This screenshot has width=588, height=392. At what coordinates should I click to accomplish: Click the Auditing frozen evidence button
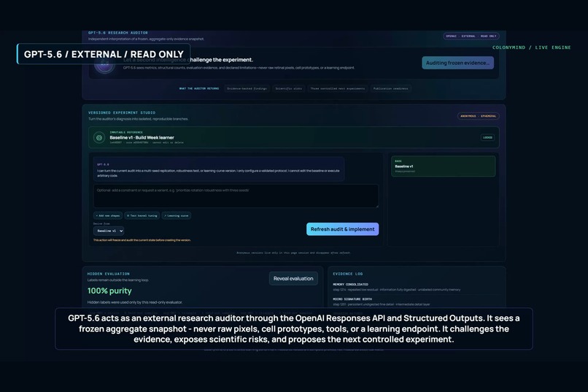[x=457, y=63]
